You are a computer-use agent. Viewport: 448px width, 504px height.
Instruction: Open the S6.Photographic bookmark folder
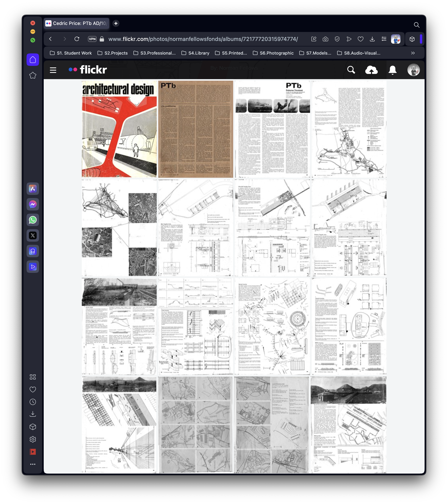pos(273,53)
